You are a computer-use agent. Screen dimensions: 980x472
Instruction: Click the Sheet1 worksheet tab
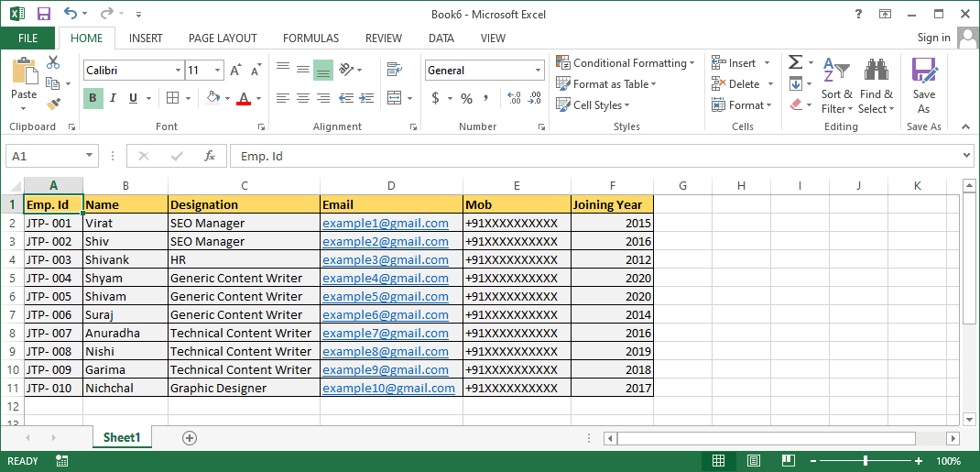[122, 437]
